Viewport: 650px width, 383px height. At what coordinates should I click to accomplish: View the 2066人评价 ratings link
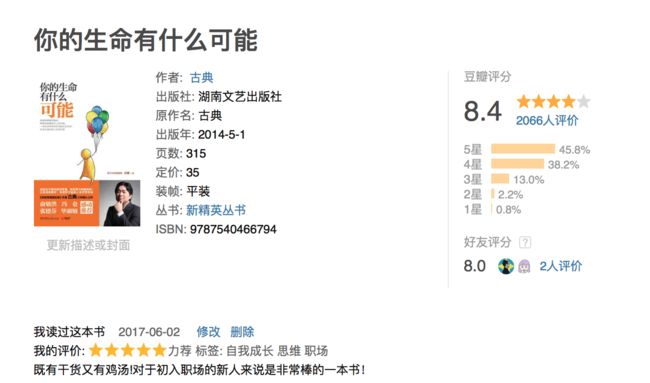(547, 121)
